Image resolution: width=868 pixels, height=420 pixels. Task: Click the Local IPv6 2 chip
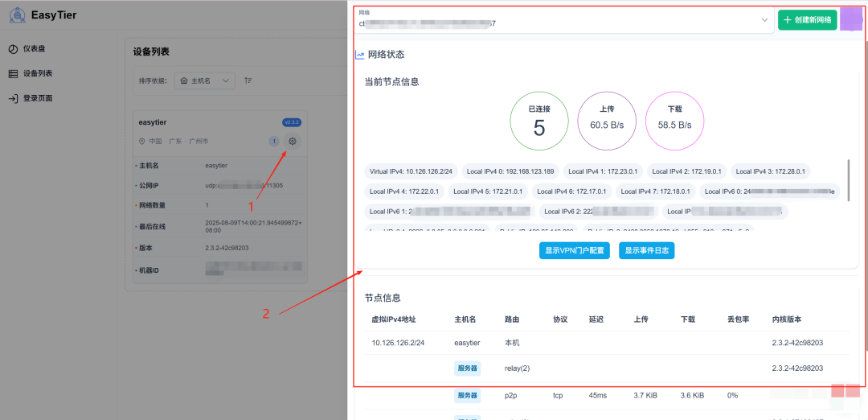[x=599, y=212]
